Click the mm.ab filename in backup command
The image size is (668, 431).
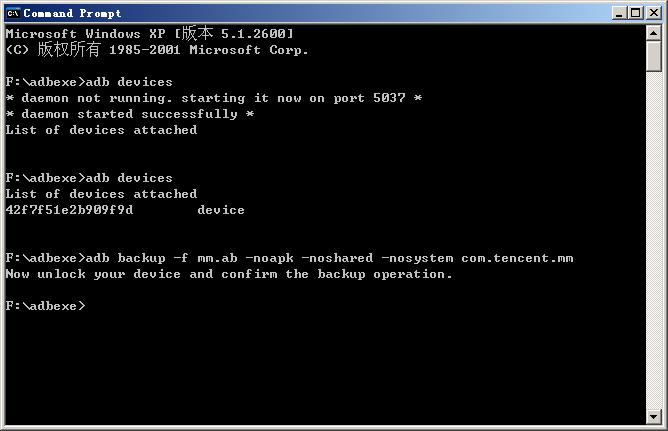point(217,258)
